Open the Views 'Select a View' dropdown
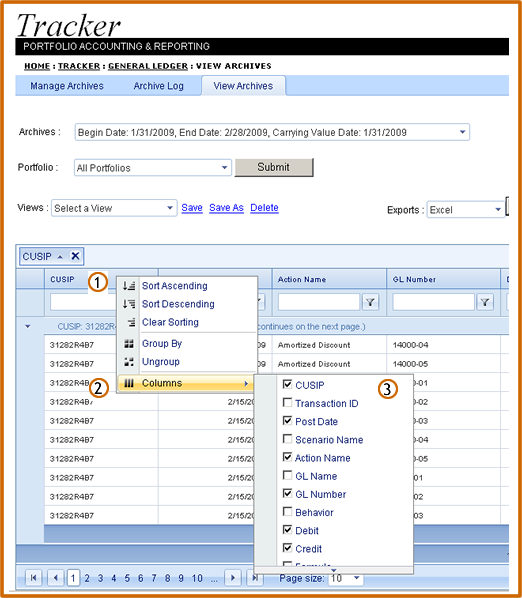The image size is (522, 598). pyautogui.click(x=170, y=208)
